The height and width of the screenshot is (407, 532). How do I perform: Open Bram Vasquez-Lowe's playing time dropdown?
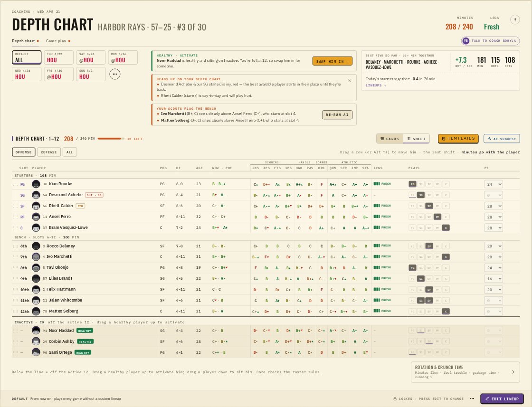(x=494, y=227)
